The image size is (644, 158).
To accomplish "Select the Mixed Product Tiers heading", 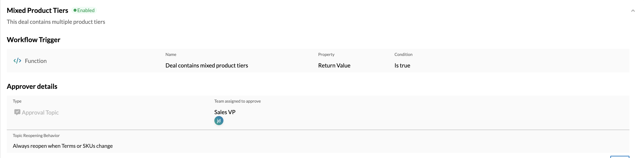I will tap(38, 10).
